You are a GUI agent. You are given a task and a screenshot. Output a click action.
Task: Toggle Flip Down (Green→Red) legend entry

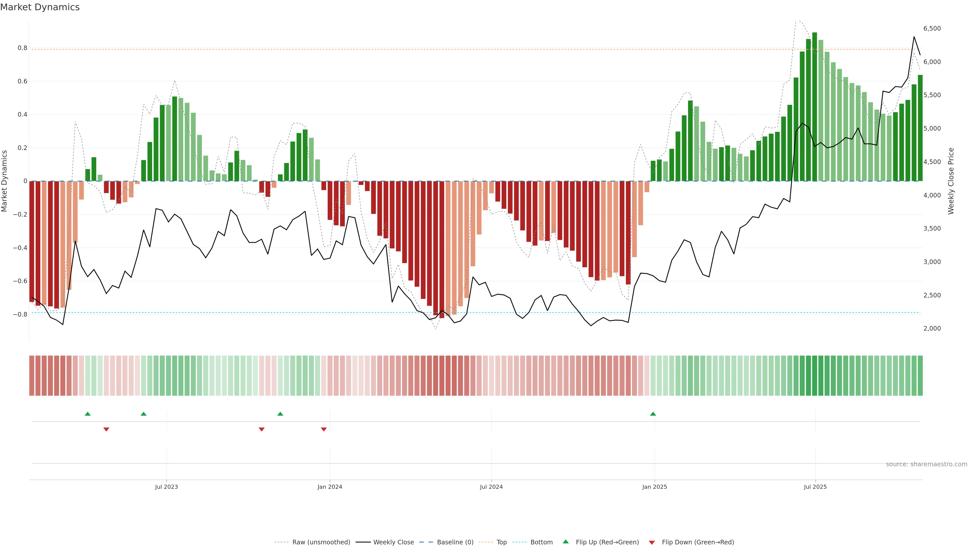(698, 542)
